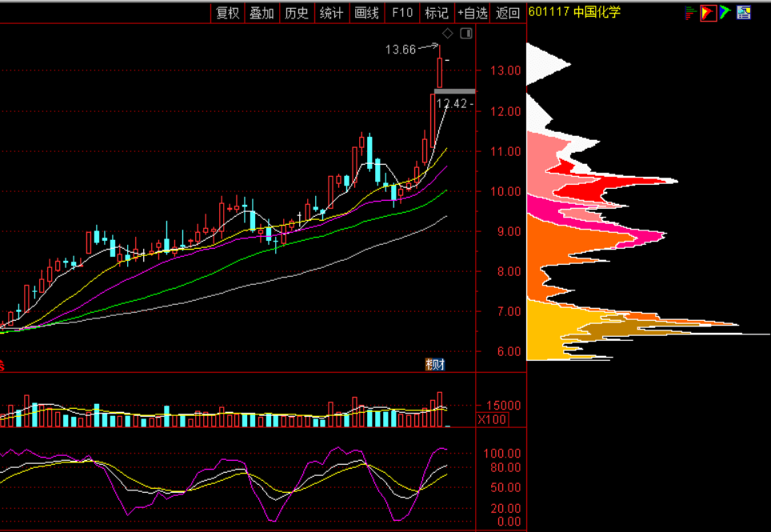This screenshot has height=532, width=771.
Task: Click the brown badge left of 财
Action: [430, 365]
